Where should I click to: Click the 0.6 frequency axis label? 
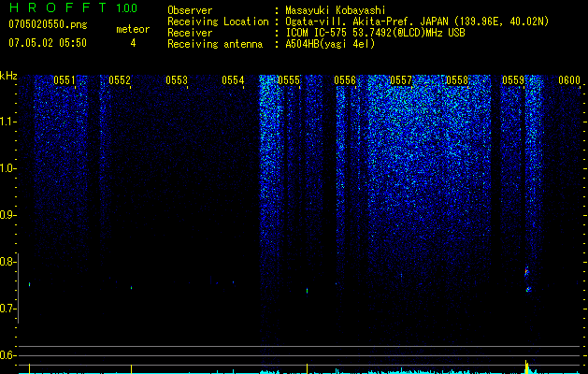[x=7, y=355]
